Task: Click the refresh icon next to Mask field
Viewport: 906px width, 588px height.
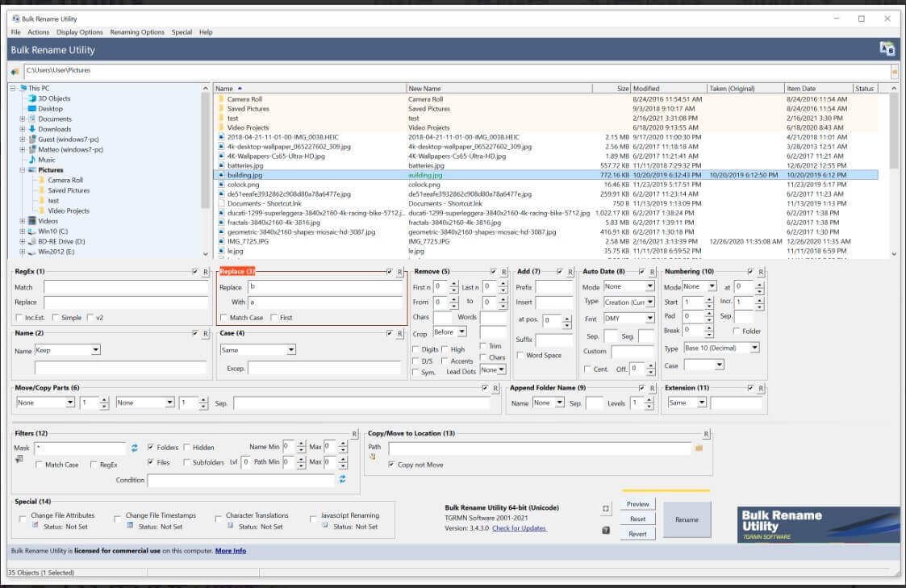Action: coord(135,448)
